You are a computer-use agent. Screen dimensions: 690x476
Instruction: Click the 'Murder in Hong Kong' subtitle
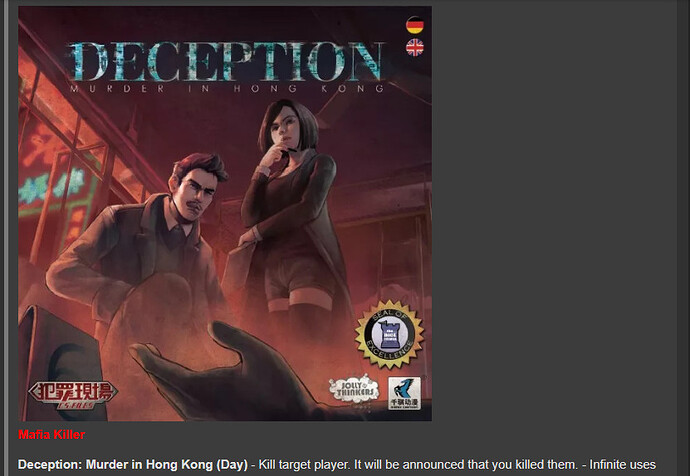coord(227,89)
